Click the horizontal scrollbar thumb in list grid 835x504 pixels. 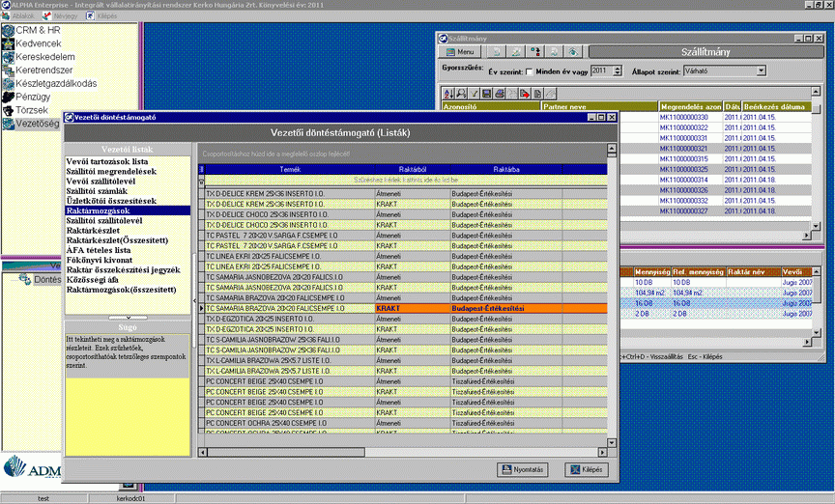286,453
